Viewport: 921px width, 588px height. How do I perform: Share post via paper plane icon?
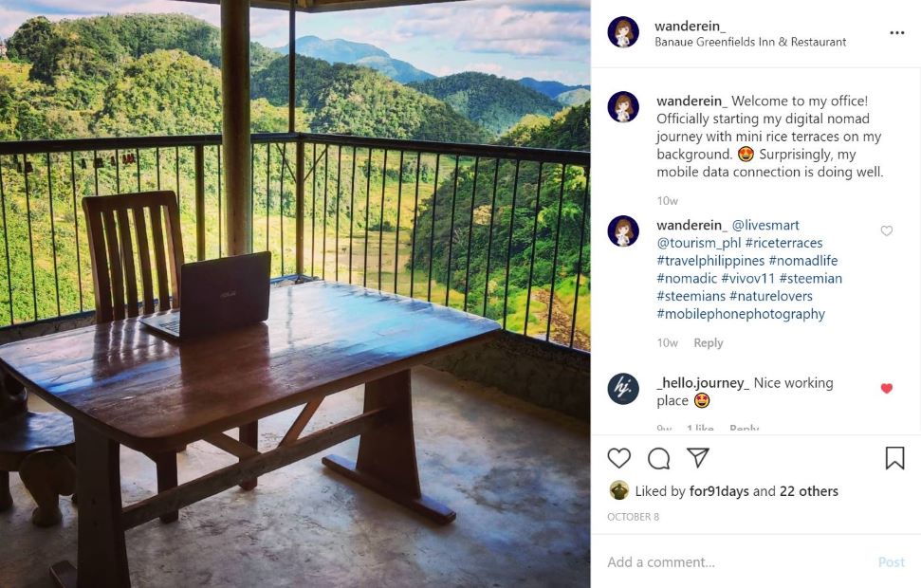tap(698, 458)
